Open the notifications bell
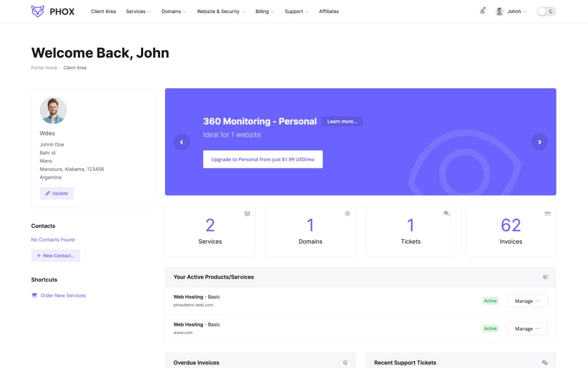588x368 pixels. click(482, 11)
